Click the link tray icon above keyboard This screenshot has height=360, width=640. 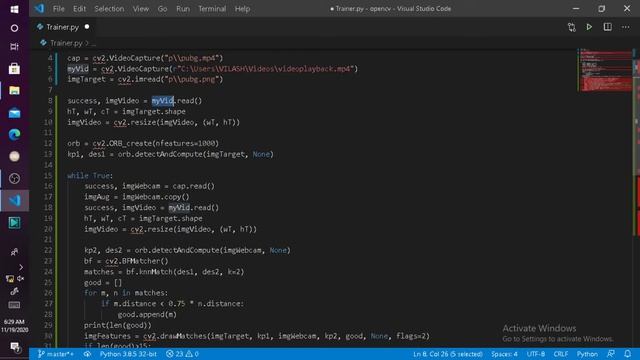[x=14, y=291]
